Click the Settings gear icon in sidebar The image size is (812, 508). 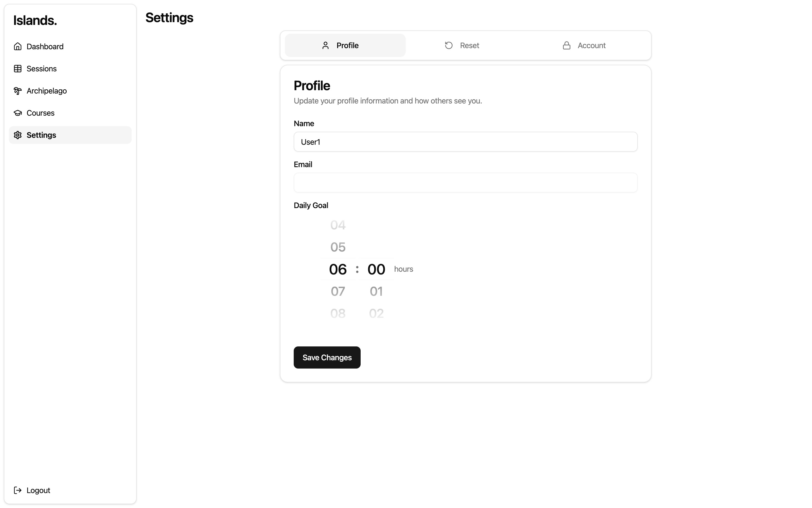pos(17,135)
